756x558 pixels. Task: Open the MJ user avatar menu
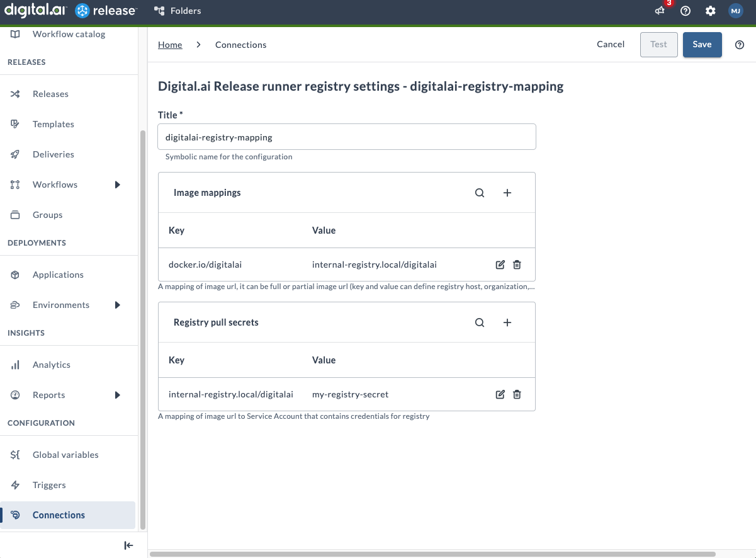coord(736,11)
